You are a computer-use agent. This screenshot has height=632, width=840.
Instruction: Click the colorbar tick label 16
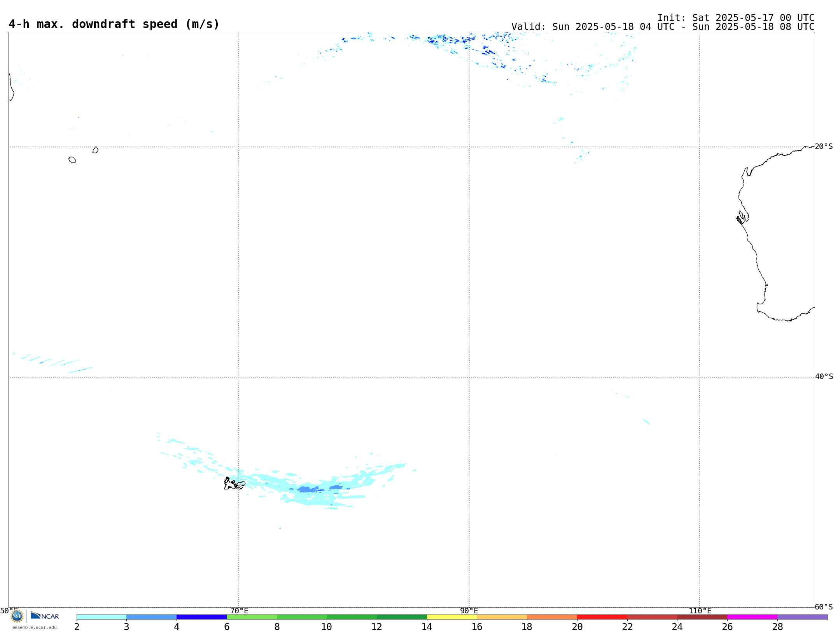pos(477,627)
